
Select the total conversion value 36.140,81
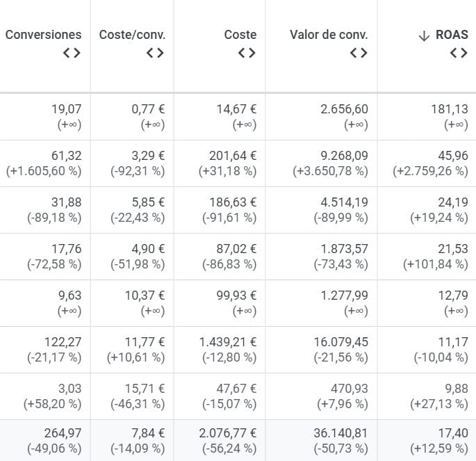337,434
